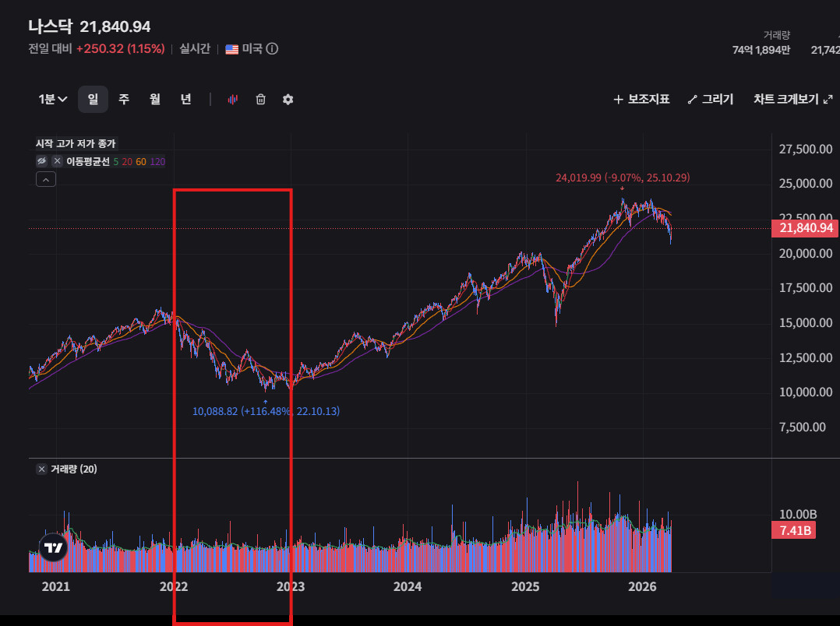Viewport: 840px width, 626px height.
Task: Click the 10,000.00 price axis label
Action: (806, 392)
